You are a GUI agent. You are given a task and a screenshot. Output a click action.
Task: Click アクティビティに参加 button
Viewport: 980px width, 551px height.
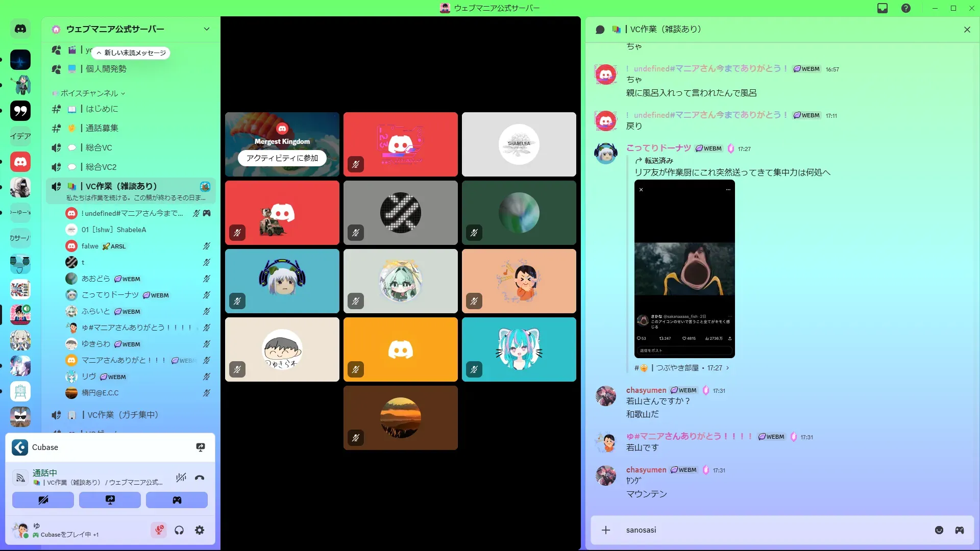pos(282,158)
